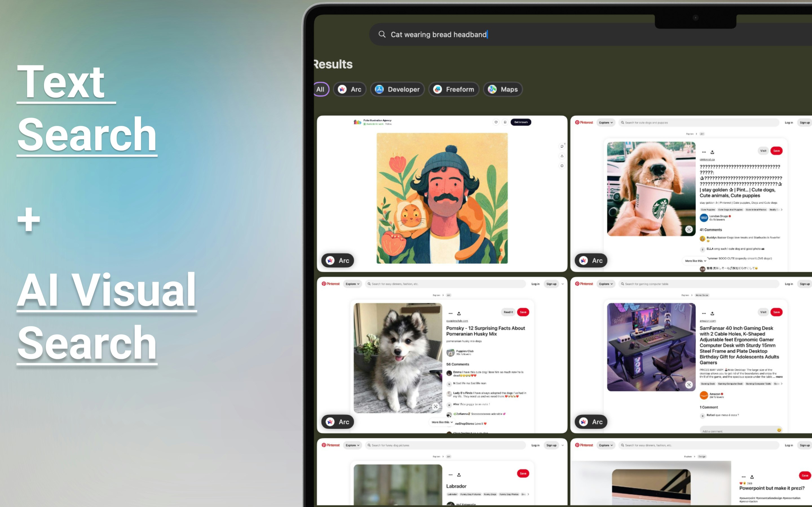
Task: Select the Freeform filter chip
Action: pyautogui.click(x=454, y=89)
